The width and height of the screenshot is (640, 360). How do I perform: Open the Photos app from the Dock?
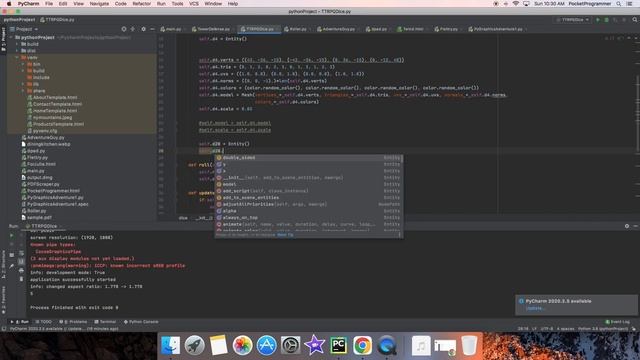[242, 345]
